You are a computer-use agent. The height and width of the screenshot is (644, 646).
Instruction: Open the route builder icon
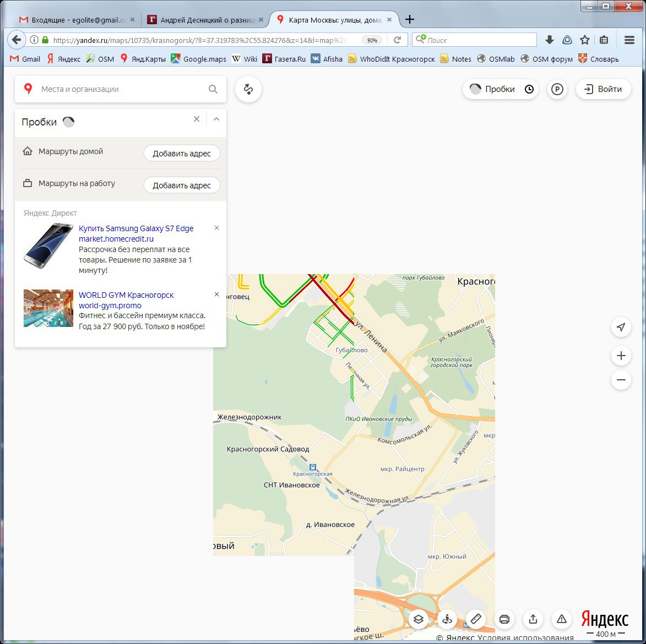[x=248, y=89]
